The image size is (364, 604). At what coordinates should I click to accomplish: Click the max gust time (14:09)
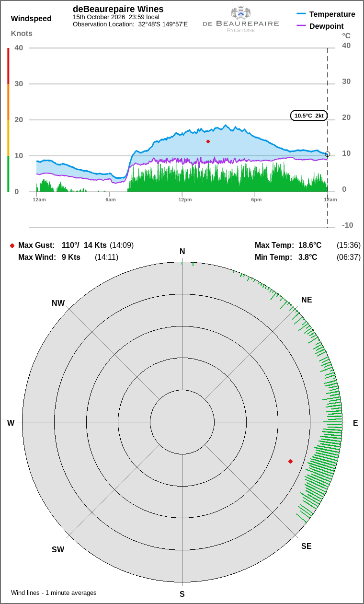pyautogui.click(x=122, y=245)
